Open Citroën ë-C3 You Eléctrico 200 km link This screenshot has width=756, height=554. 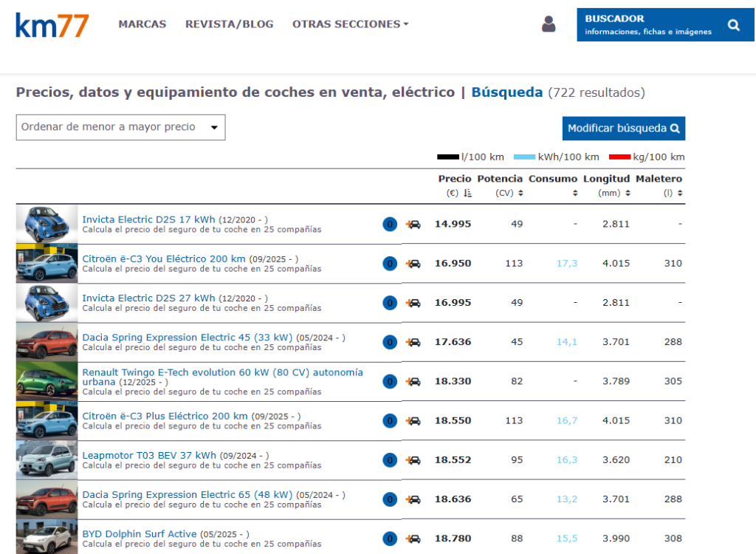[163, 259]
